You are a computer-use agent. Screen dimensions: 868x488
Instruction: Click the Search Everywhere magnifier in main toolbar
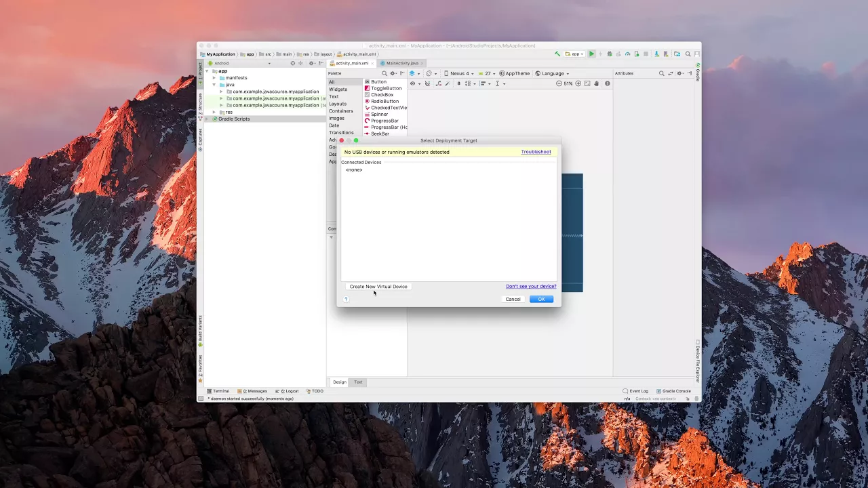688,54
